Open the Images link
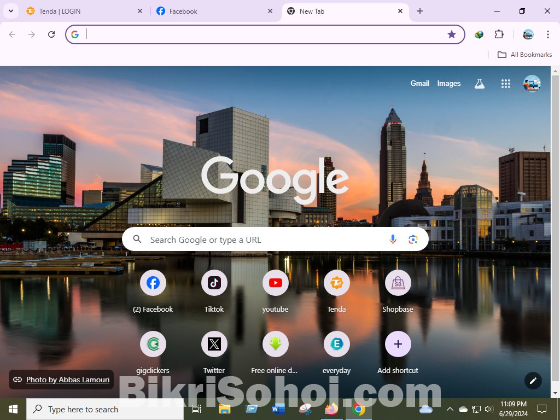The height and width of the screenshot is (420, 560). 449,83
